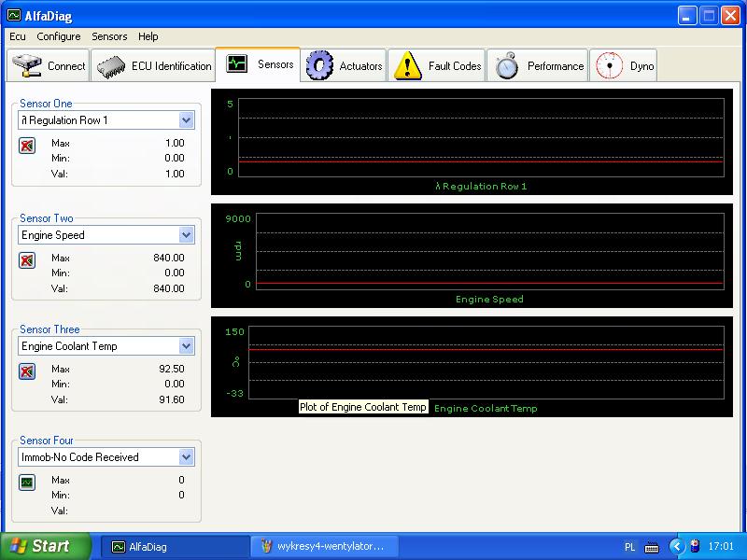Viewport: 747px width, 560px height.
Task: Open the Configure menu
Action: coord(59,36)
